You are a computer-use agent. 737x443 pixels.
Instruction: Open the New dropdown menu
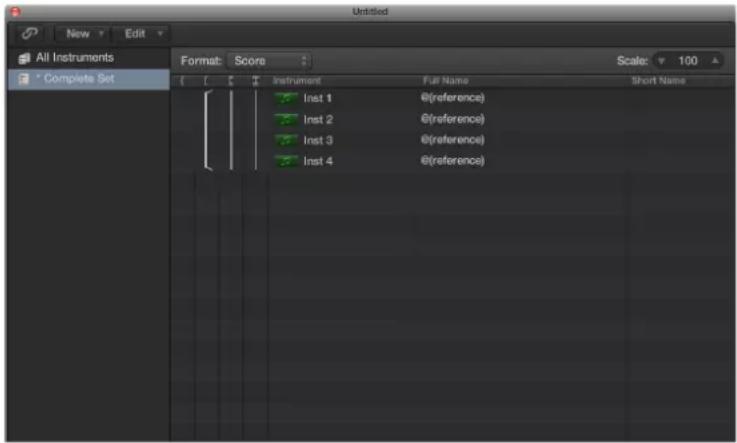click(84, 34)
